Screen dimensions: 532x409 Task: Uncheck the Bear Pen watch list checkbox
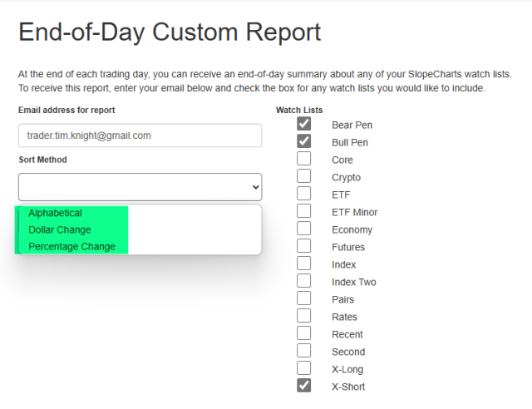[304, 125]
